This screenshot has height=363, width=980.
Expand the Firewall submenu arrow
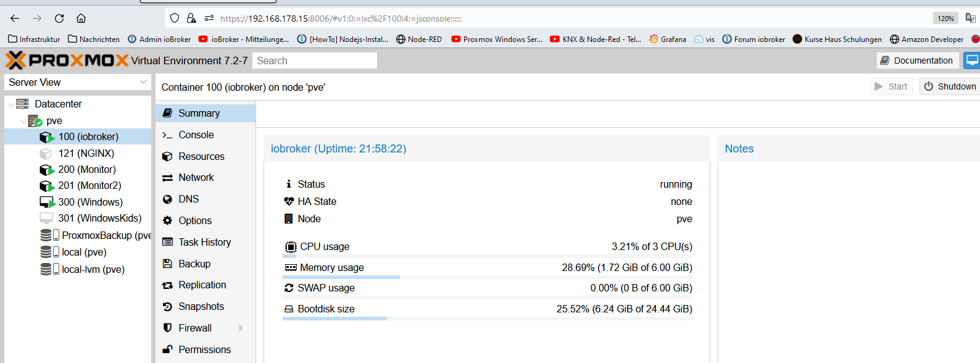point(241,328)
